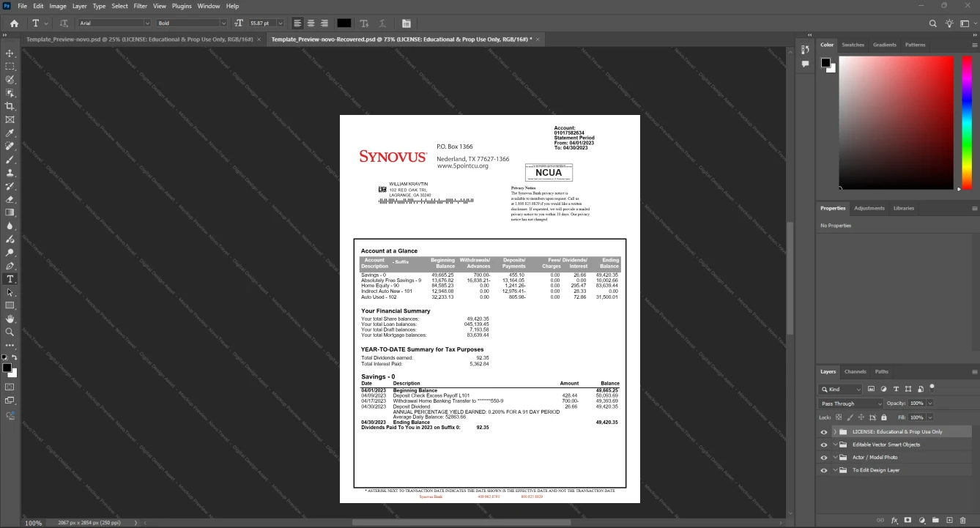The height and width of the screenshot is (528, 980).
Task: Add a layer mask
Action: point(908,520)
